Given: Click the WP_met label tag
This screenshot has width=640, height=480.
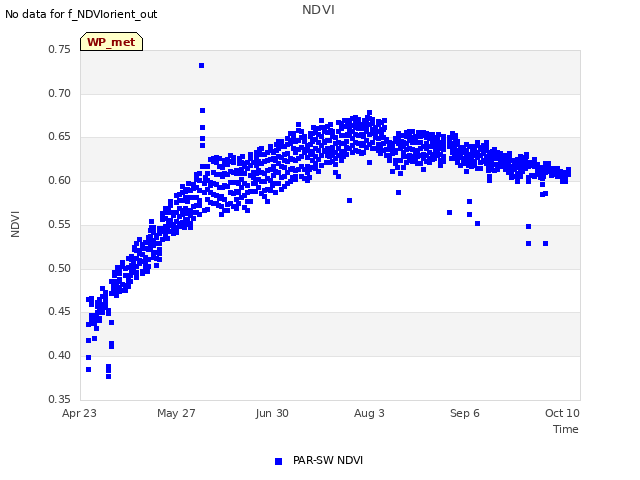Looking at the screenshot, I should 111,42.
